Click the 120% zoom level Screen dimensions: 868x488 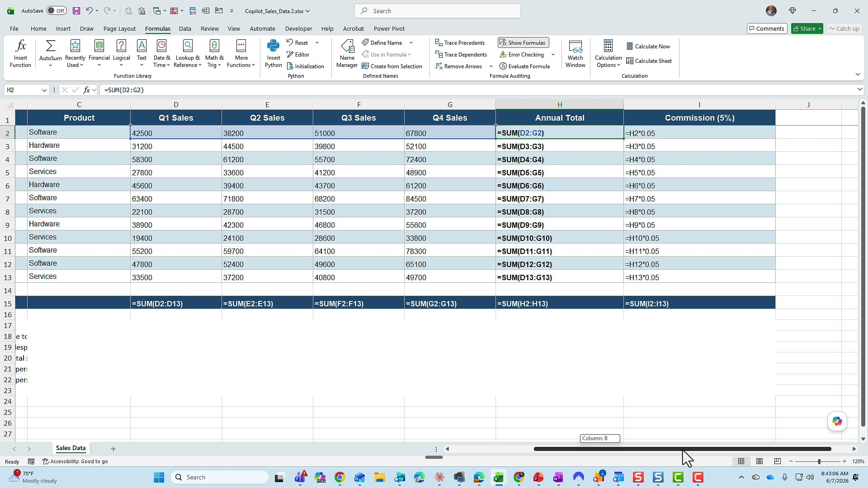tap(858, 461)
